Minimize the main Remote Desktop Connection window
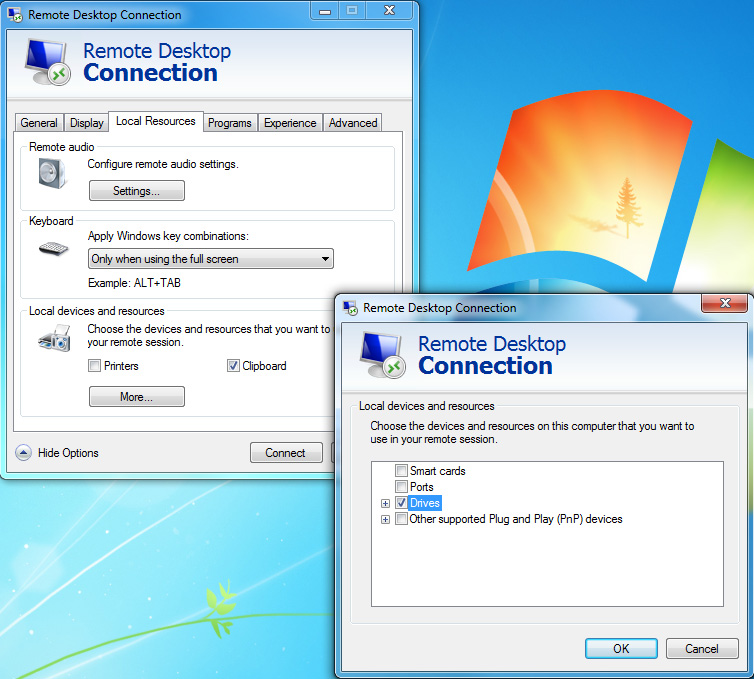Image resolution: width=754 pixels, height=679 pixels. click(325, 10)
